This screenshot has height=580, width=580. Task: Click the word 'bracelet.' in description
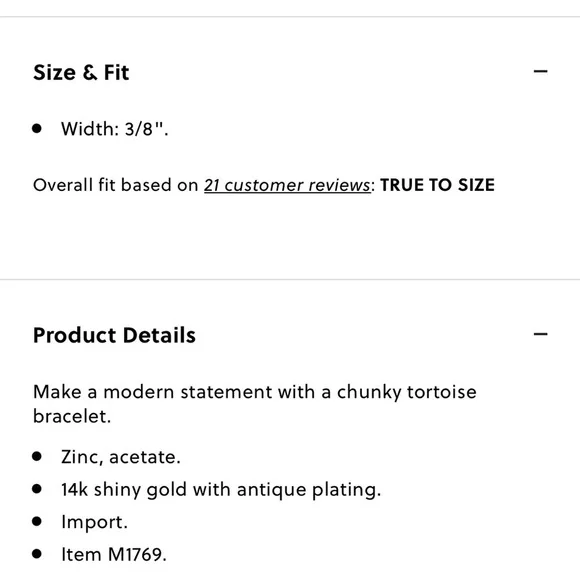72,416
